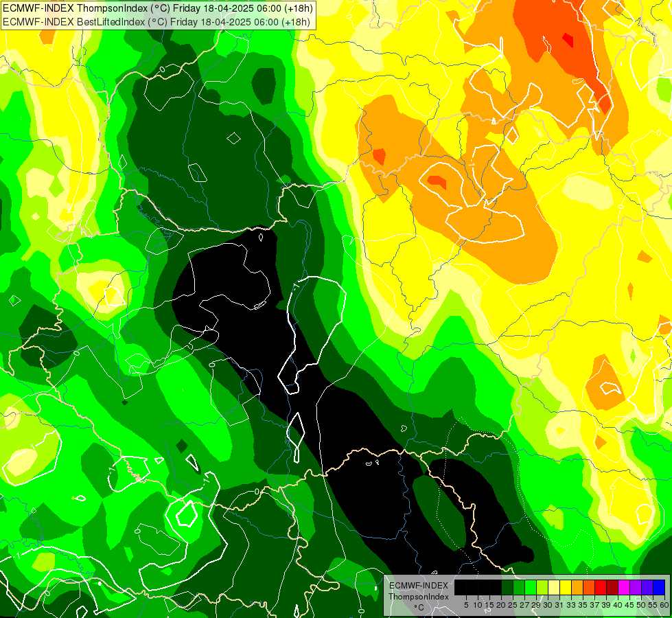Click the legend tick value '60'
Screen dimensions: 672x618
(x=664, y=605)
